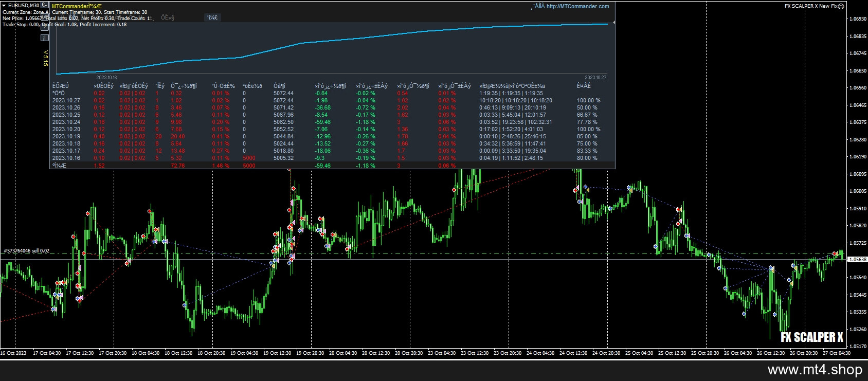Image resolution: width=868 pixels, height=381 pixels.
Task: Select the 2023.10.17 row date cell
Action: 66,151
